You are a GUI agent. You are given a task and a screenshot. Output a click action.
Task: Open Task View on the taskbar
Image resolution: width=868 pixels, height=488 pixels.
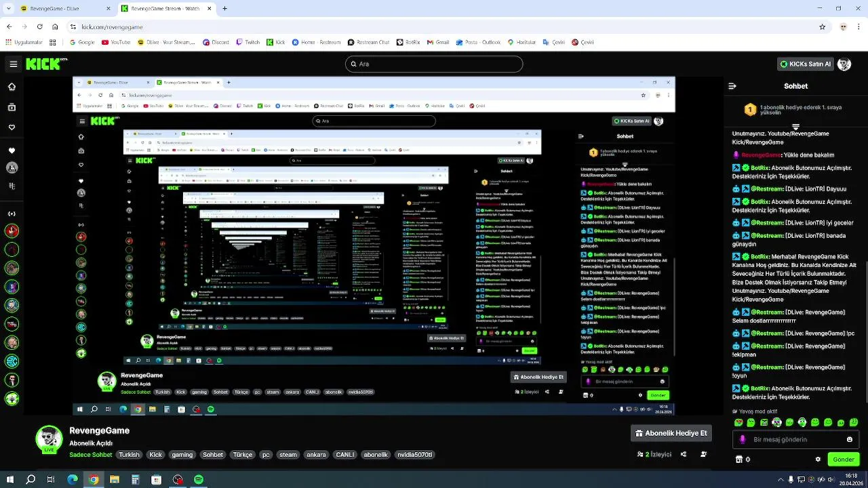tap(52, 479)
